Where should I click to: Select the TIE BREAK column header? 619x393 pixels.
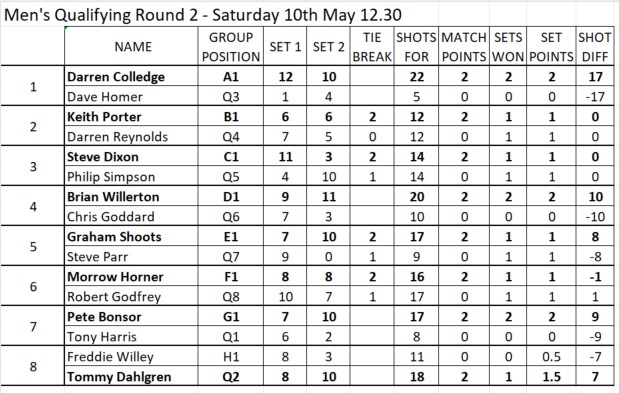pos(372,47)
